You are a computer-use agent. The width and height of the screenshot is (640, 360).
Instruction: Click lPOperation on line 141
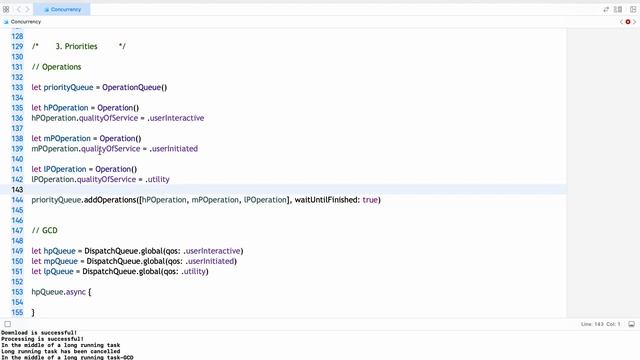[x=65, y=169]
